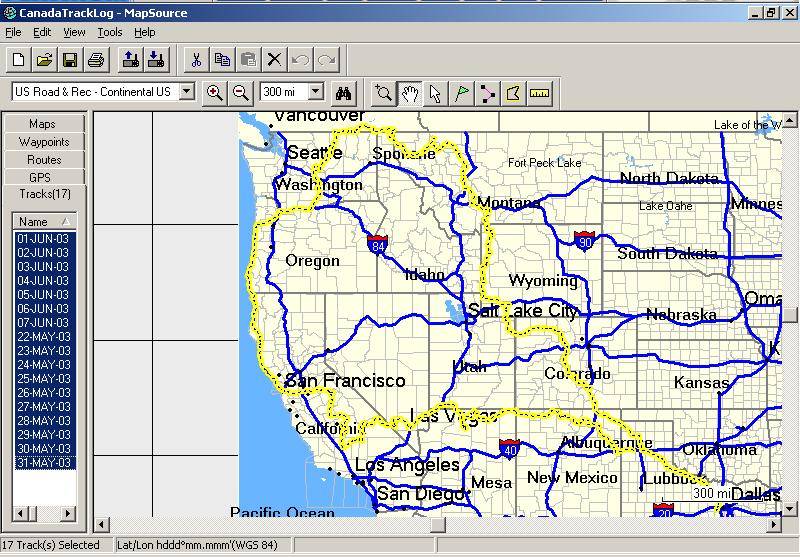
Task: Switch to the Waypoints tab
Action: 44,142
